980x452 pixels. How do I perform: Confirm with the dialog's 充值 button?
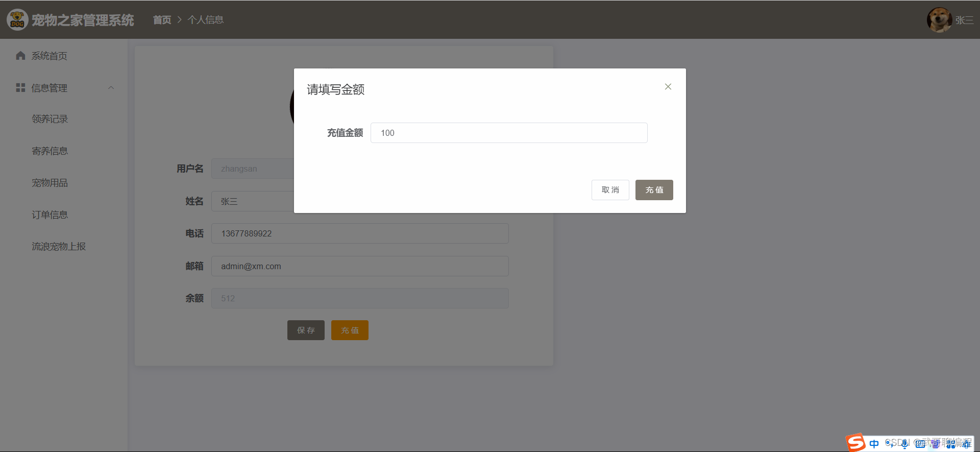click(654, 190)
